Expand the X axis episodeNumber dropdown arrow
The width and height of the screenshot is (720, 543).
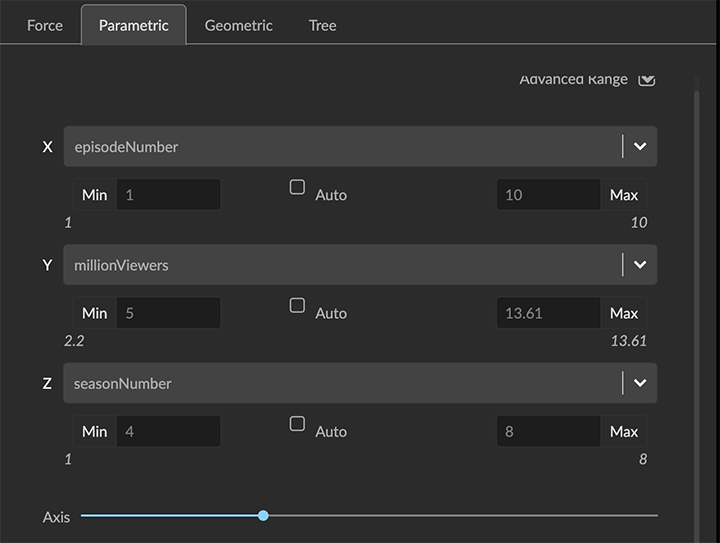point(640,146)
